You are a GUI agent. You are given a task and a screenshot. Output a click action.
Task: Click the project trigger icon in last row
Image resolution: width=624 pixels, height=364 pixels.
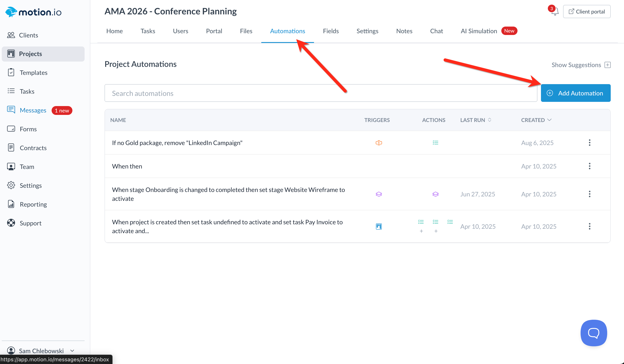click(x=379, y=226)
